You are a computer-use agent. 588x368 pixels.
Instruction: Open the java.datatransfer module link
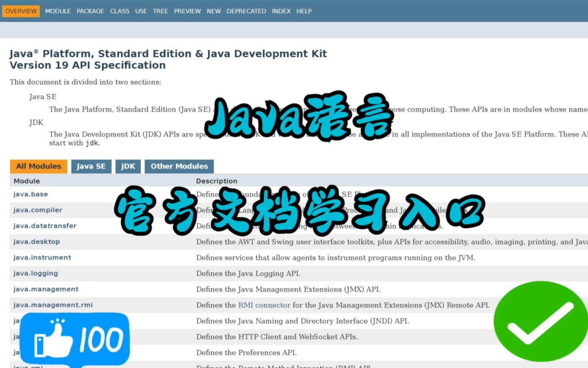coord(45,226)
